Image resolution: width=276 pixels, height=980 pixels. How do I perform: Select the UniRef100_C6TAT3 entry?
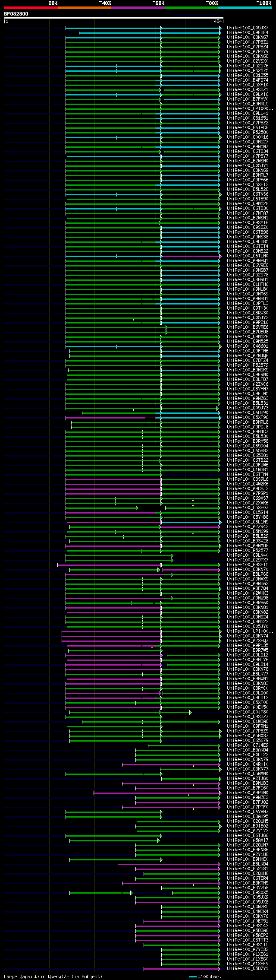click(248, 940)
